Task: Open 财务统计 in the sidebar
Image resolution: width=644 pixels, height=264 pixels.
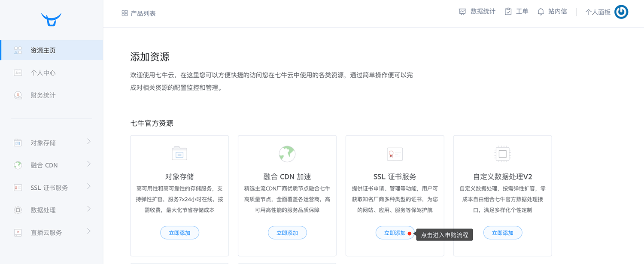Action: (x=43, y=95)
